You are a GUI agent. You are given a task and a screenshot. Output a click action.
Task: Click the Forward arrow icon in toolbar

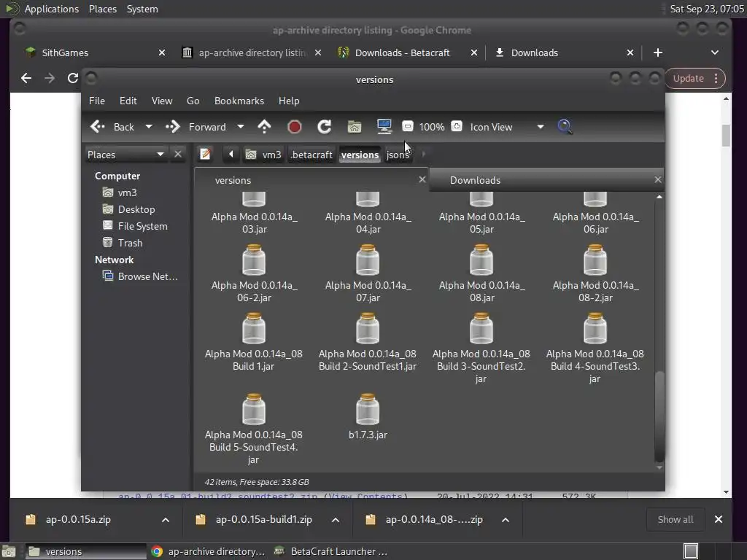pos(173,127)
